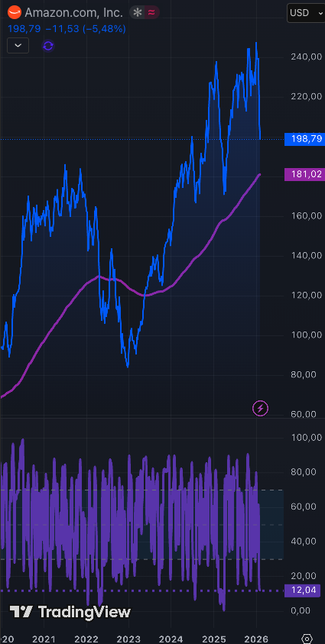This screenshot has height=644, width=325.
Task: Click the 2023 label on time axis
Action: (x=129, y=639)
